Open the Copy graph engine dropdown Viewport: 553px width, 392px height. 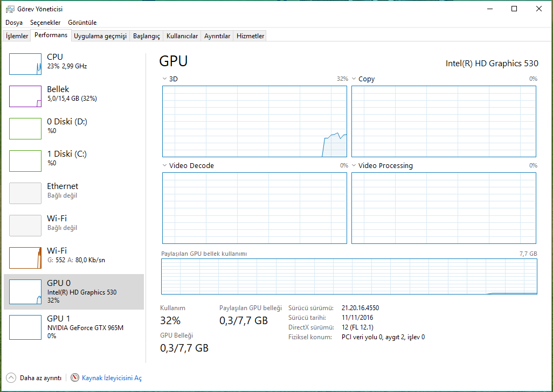(354, 79)
